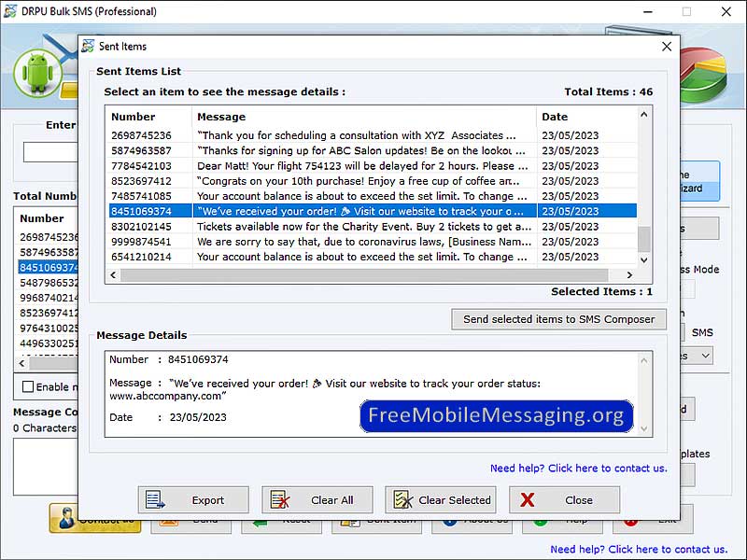Select the Congrats 10th purchase message
The image size is (747, 560).
pos(372,181)
